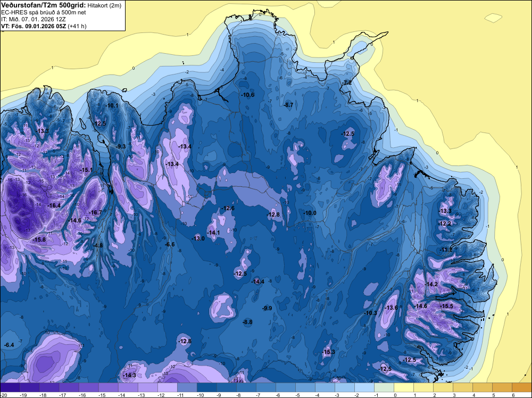Select the legend swatch labeled 3
The height and width of the screenshot is (398, 532).
point(463,387)
